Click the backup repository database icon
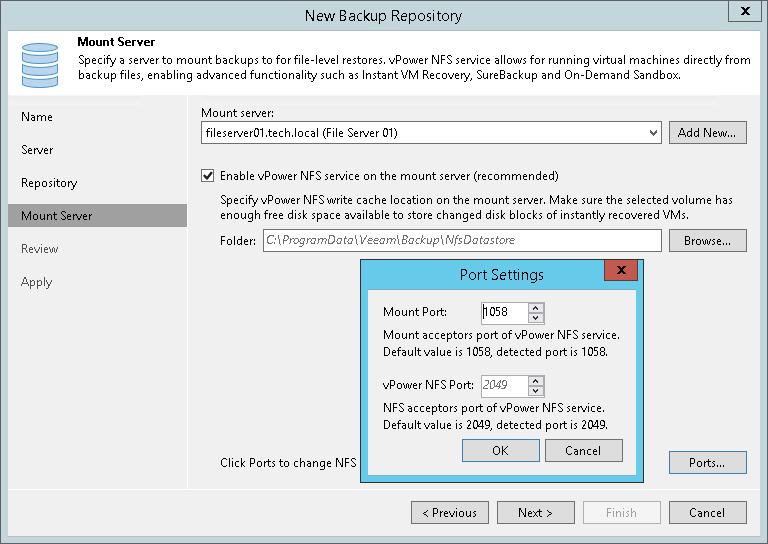Screen dimensions: 768x544 (x=38, y=63)
